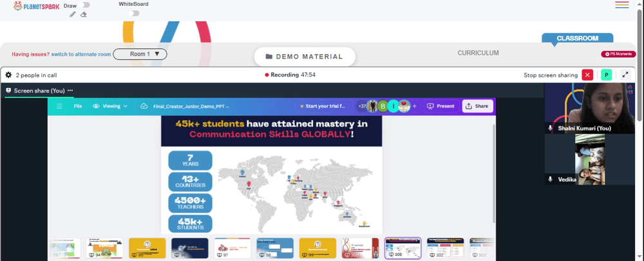Image resolution: width=644 pixels, height=261 pixels.
Task: Select slide thumbnail 95
Action: tap(147, 248)
